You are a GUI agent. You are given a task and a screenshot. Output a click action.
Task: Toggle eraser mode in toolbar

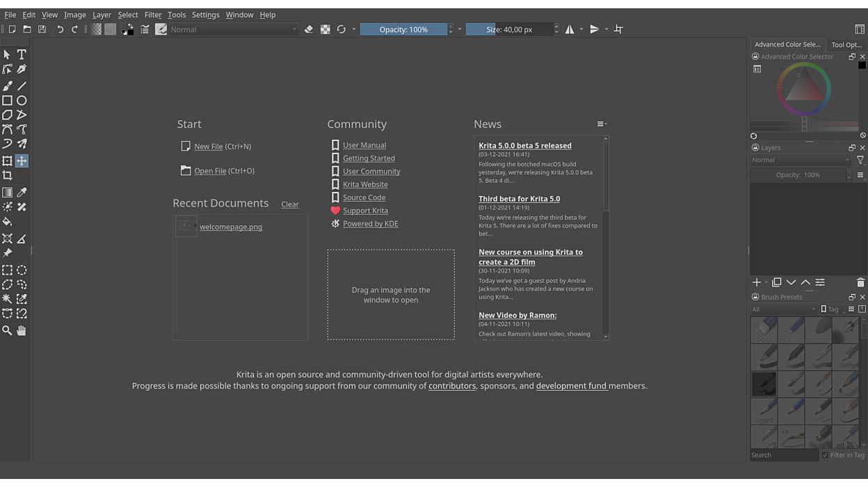point(309,29)
